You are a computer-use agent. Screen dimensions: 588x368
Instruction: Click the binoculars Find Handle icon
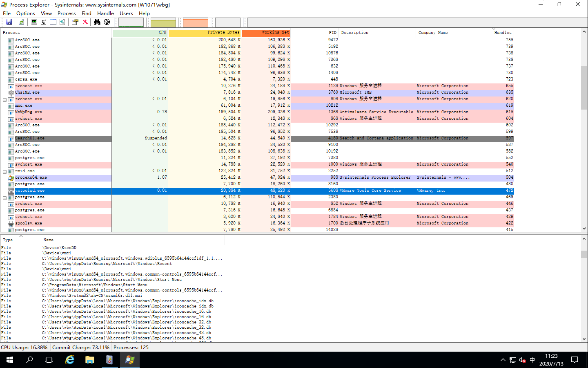click(x=97, y=22)
